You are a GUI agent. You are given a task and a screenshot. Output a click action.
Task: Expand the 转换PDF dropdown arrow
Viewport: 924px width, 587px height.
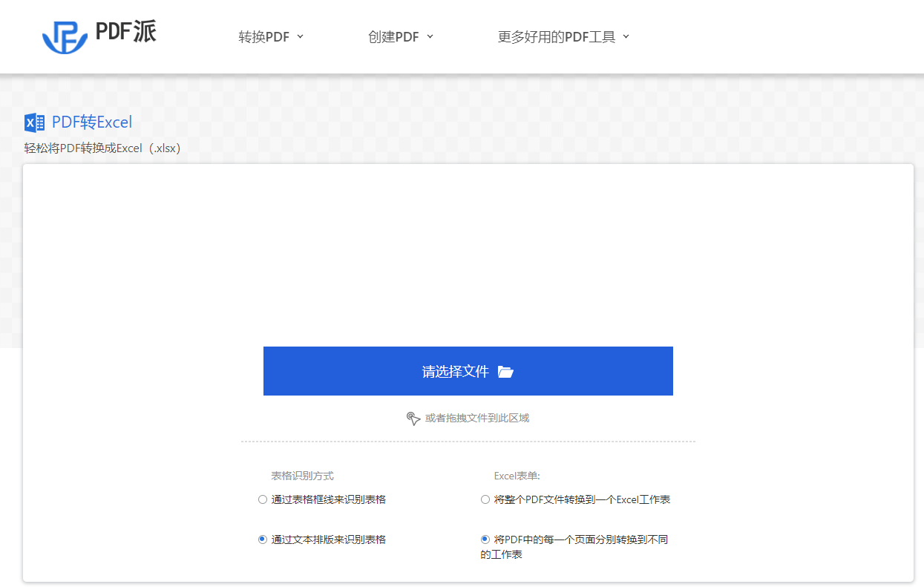click(300, 36)
